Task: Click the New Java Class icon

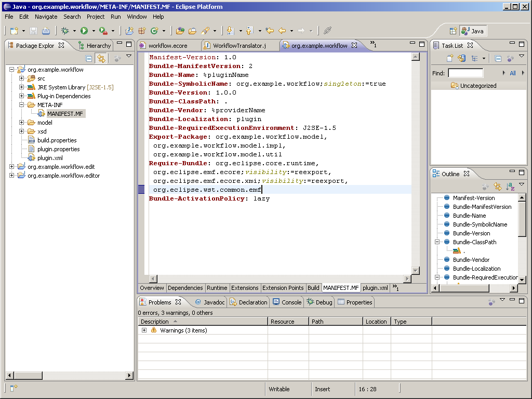Action: click(154, 31)
